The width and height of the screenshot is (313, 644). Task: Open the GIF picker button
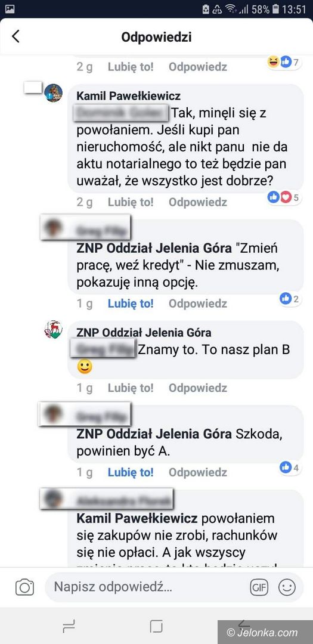[x=259, y=588]
